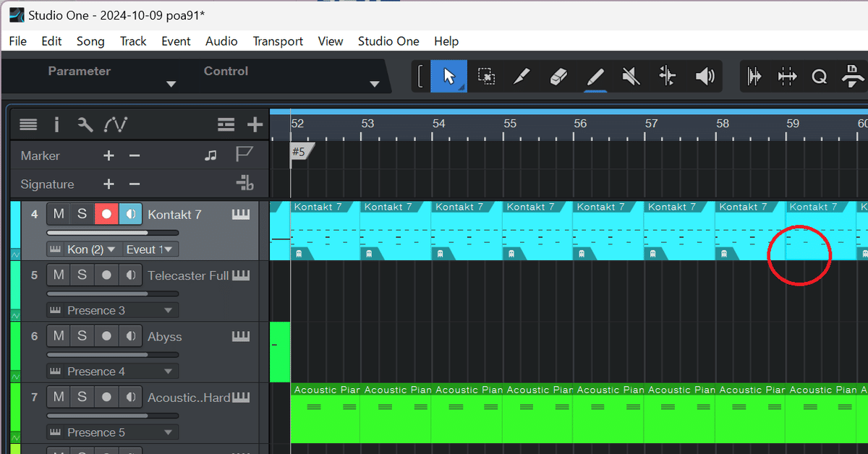This screenshot has height=454, width=868.
Task: Click keyboard icon on Abyss track
Action: coord(240,336)
